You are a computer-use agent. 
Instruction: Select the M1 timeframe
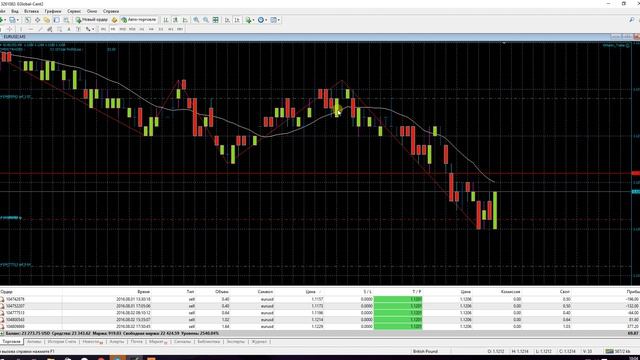pyautogui.click(x=103, y=29)
